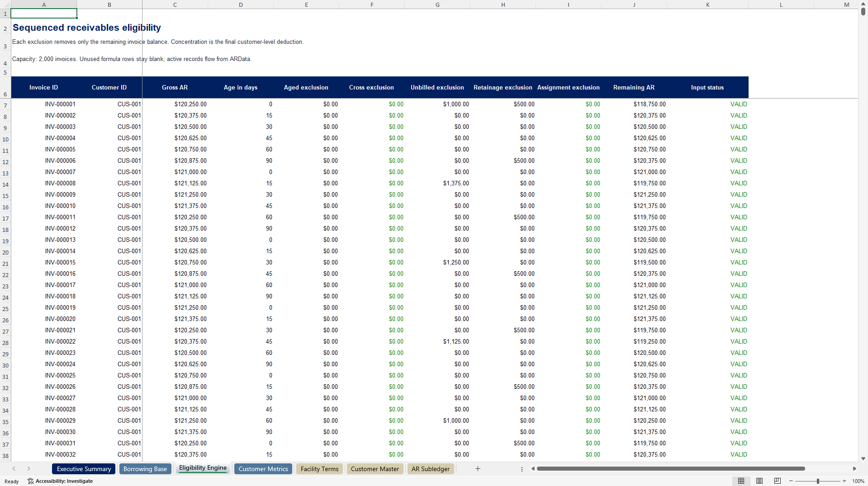868x486 pixels.
Task: Click the zoom in plus icon
Action: [x=844, y=481]
